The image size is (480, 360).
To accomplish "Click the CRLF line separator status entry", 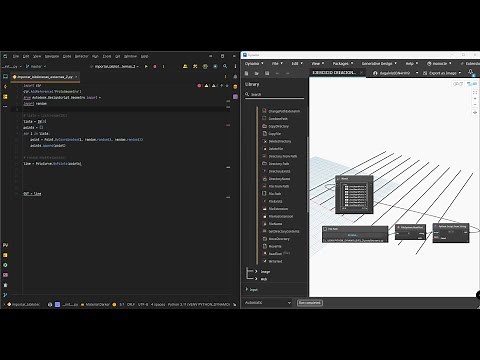I will tap(131, 304).
